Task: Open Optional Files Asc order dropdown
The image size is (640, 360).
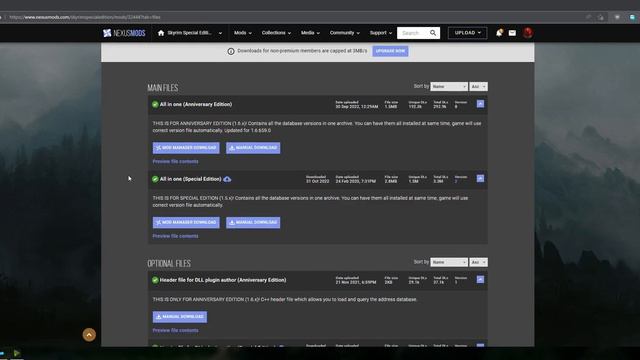Action: 478,262
